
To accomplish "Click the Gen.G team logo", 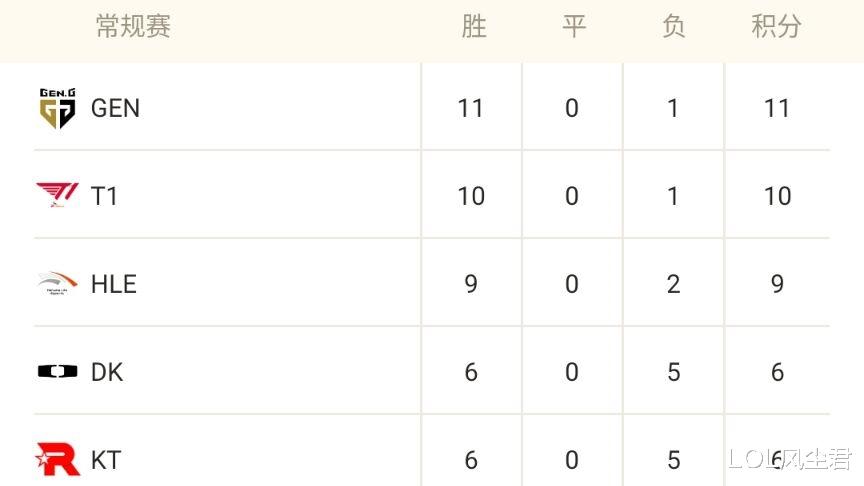I will tap(58, 108).
